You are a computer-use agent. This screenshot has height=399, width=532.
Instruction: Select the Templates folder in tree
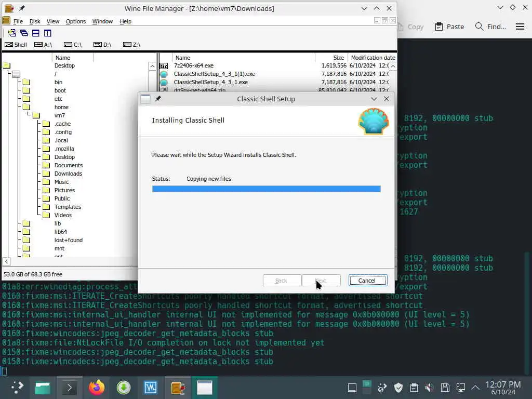tap(68, 207)
